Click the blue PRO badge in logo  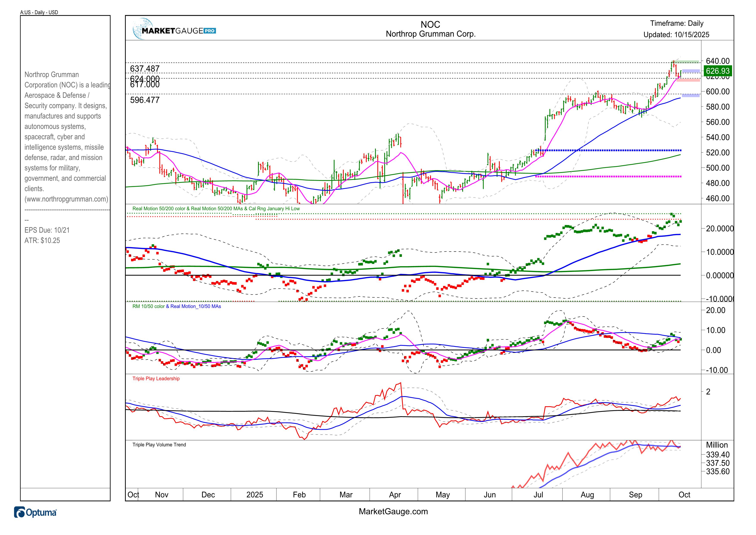pos(210,31)
